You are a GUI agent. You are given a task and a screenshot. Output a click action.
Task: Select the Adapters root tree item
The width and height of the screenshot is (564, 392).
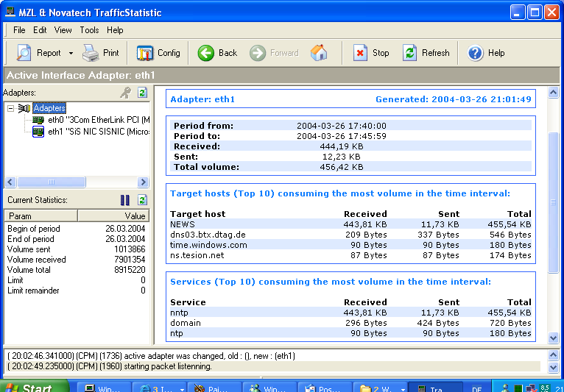(49, 108)
